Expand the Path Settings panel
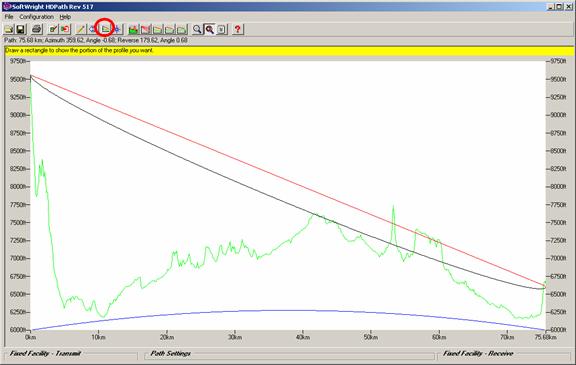The height and width of the screenshot is (365, 576). pos(170,353)
